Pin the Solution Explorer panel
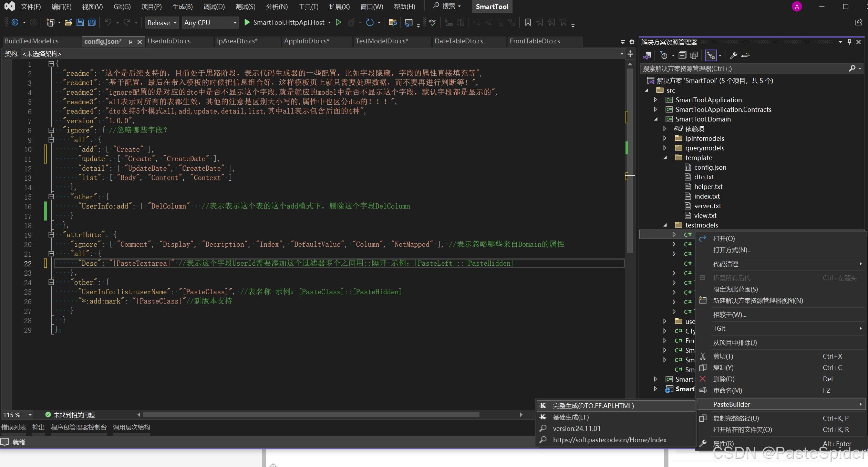This screenshot has width=868, height=467. click(x=849, y=42)
